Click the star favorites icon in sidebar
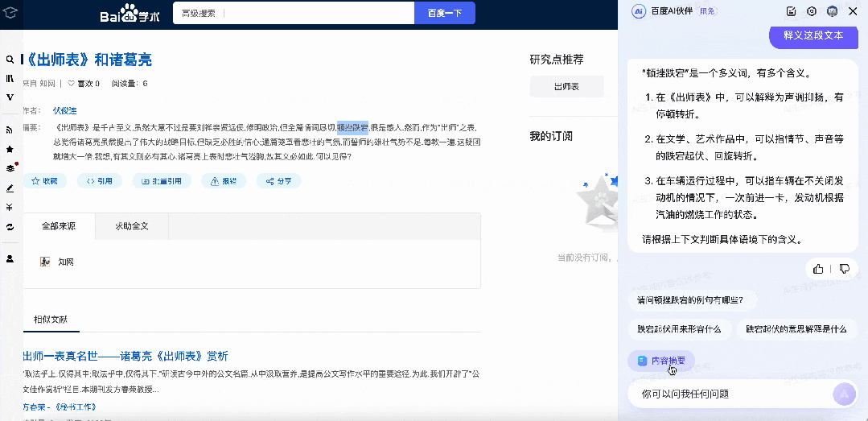 click(x=10, y=150)
